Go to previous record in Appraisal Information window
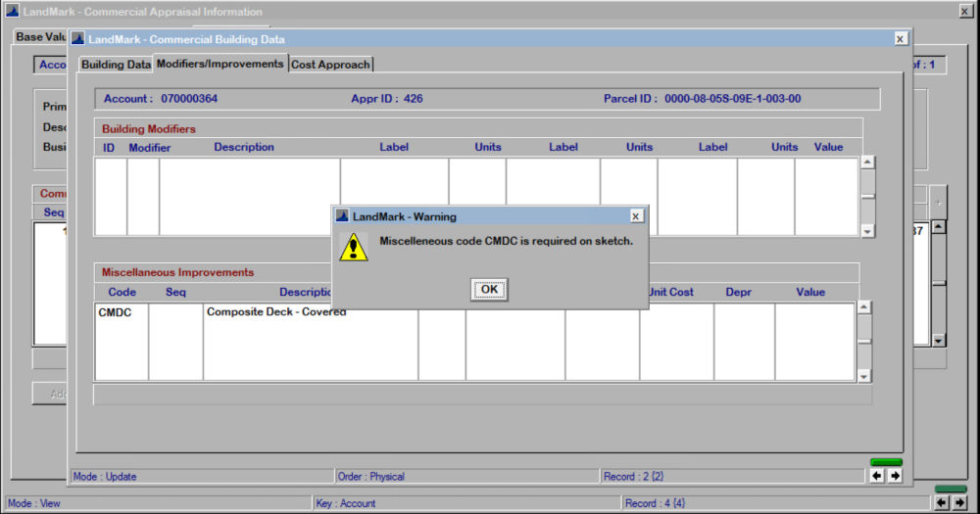Viewport: 980px width, 514px height. click(x=942, y=503)
